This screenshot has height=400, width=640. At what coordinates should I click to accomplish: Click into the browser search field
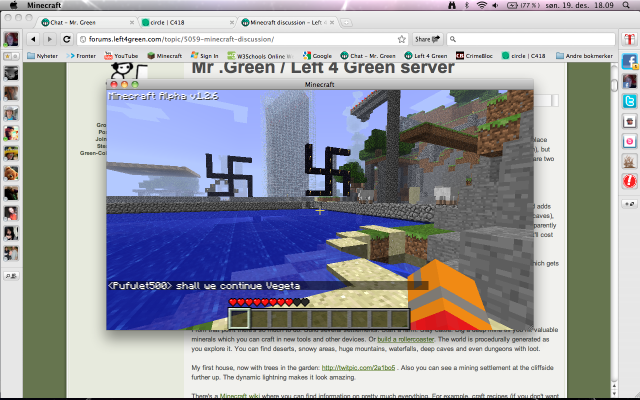coord(531,39)
